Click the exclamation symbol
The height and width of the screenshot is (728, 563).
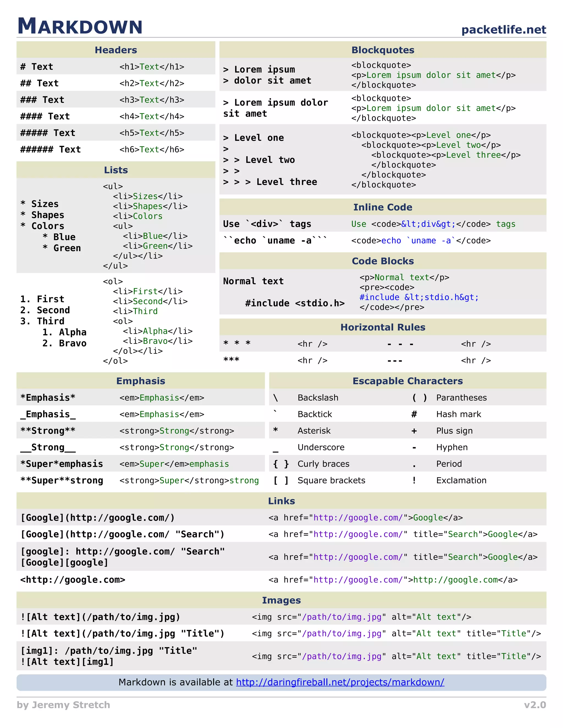(x=414, y=480)
